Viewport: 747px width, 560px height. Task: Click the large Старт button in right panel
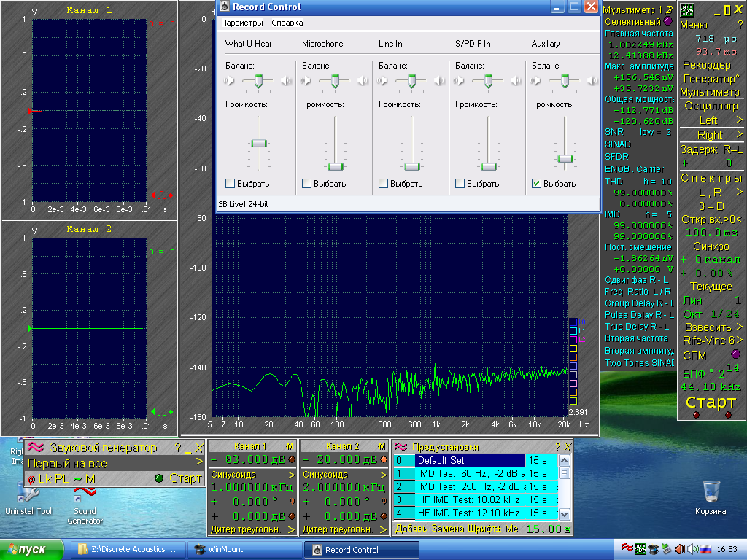[x=711, y=402]
